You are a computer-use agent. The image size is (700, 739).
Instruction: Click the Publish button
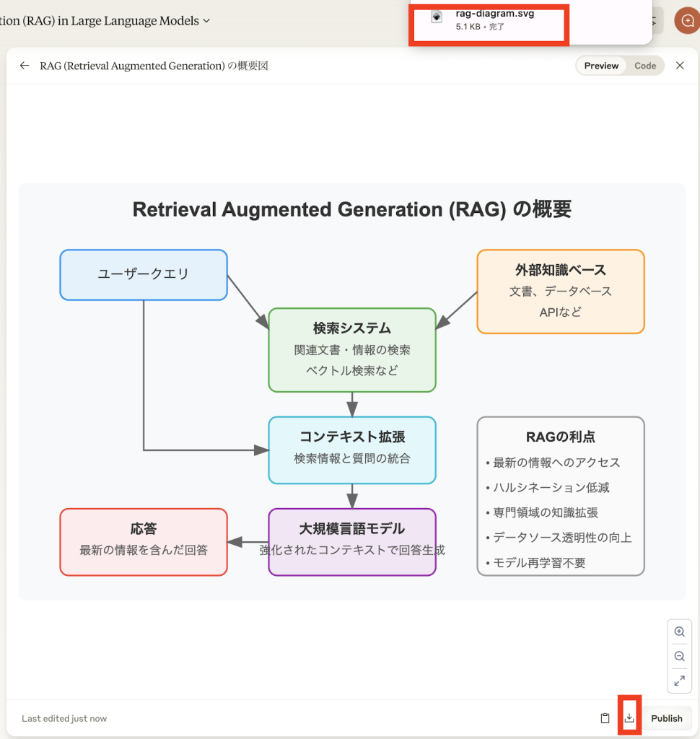667,718
